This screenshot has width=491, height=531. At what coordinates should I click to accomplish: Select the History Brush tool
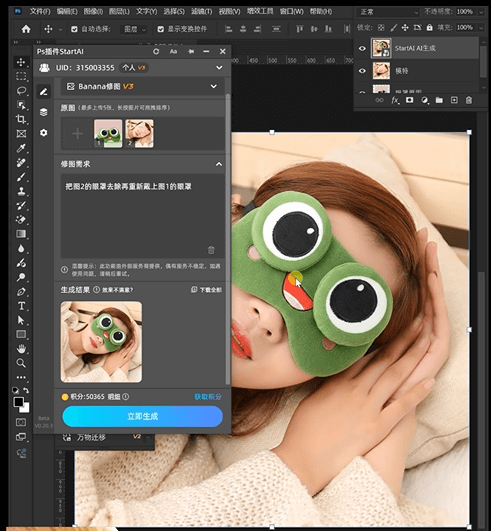click(21, 205)
